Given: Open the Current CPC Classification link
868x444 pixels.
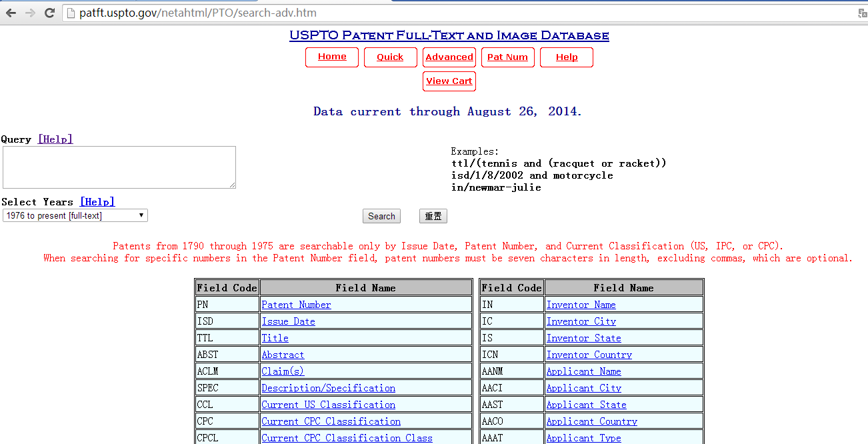Looking at the screenshot, I should [331, 421].
